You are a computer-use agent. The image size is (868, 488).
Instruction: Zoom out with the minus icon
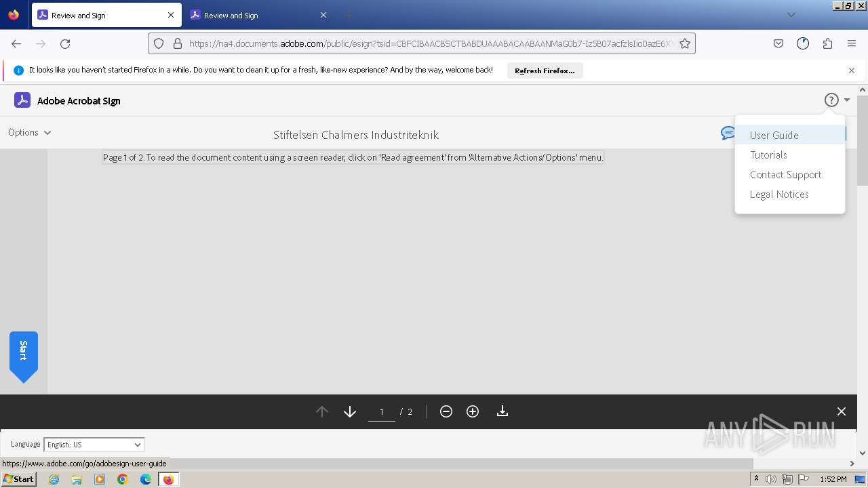click(446, 411)
